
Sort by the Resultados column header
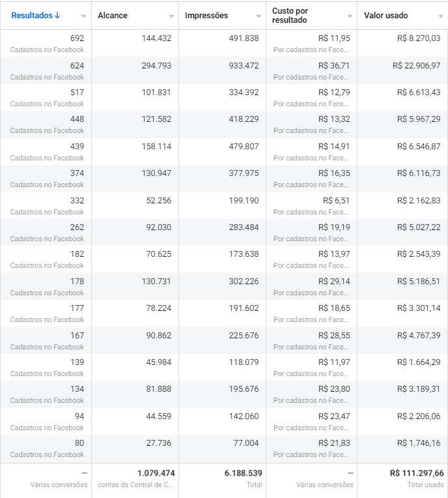point(32,15)
